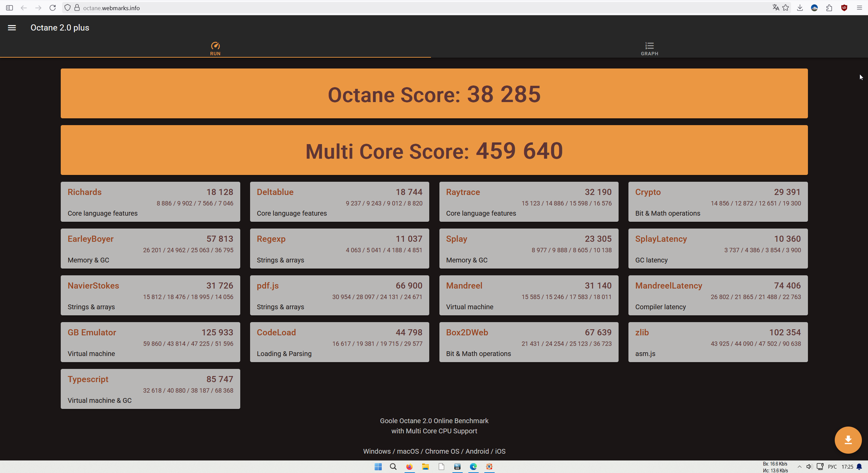Open the browser translate page icon
Image resolution: width=868 pixels, height=473 pixels.
click(776, 8)
